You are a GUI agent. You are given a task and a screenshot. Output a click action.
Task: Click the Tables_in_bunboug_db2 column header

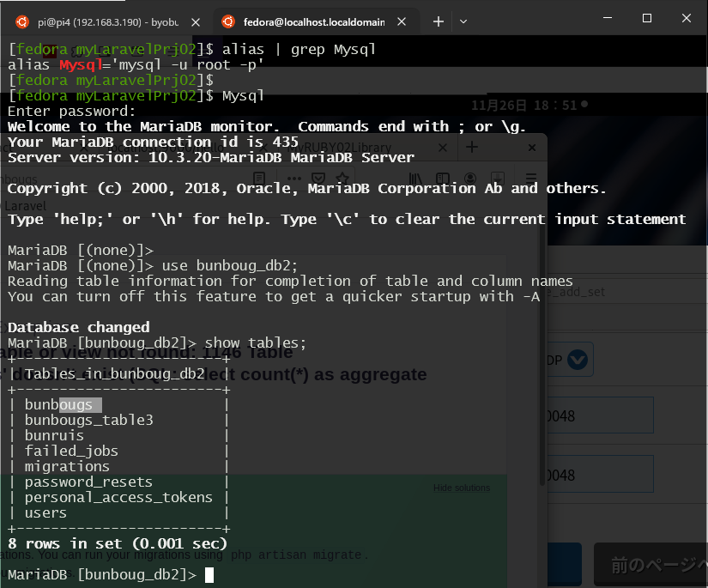[x=115, y=374]
